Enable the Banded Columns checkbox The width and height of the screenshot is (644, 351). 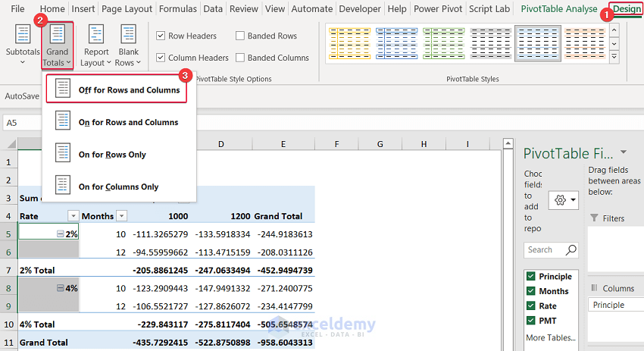[x=240, y=58]
